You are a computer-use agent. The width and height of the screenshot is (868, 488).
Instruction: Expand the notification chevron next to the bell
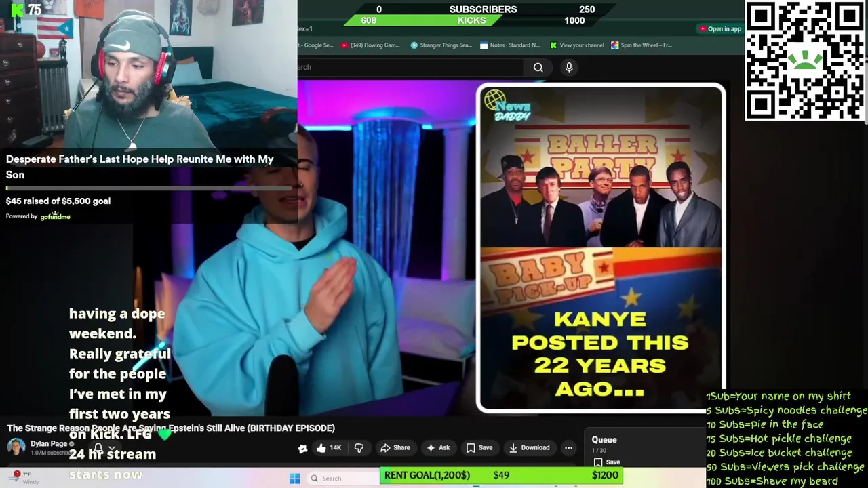[x=112, y=449]
